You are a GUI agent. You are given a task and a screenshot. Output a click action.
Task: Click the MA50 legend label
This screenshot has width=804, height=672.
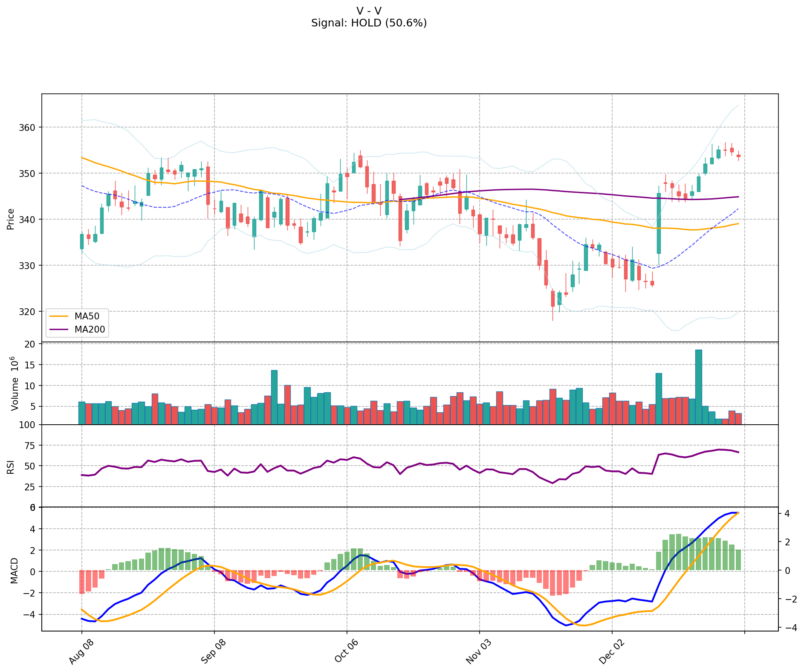pyautogui.click(x=87, y=316)
